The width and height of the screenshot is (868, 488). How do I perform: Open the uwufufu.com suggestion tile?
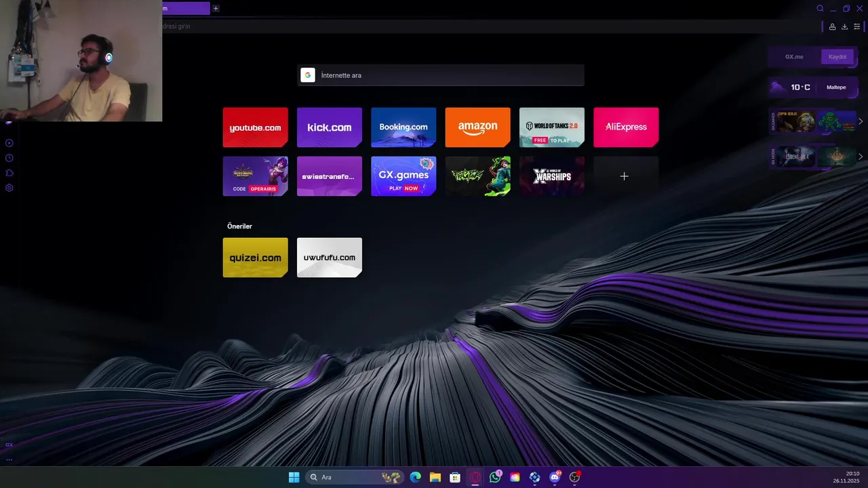[x=330, y=258]
